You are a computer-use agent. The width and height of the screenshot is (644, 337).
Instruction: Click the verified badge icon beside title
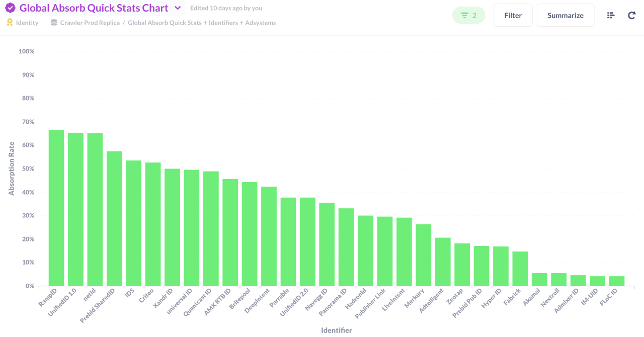coord(10,8)
